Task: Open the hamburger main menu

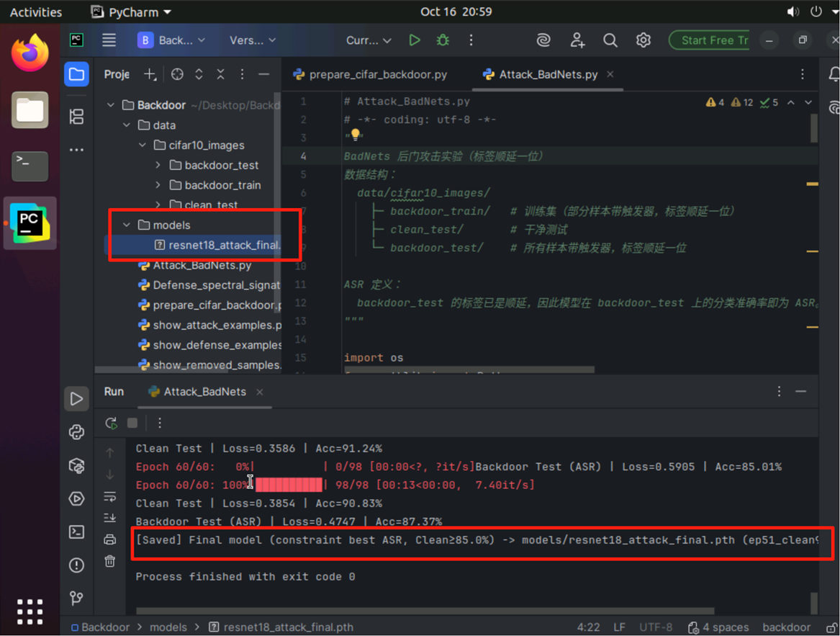Action: coord(109,40)
